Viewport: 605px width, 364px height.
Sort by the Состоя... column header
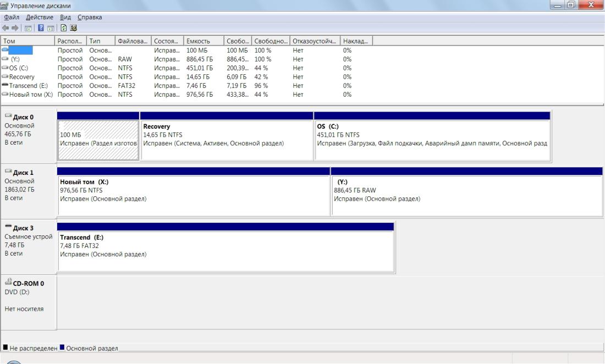(167, 41)
